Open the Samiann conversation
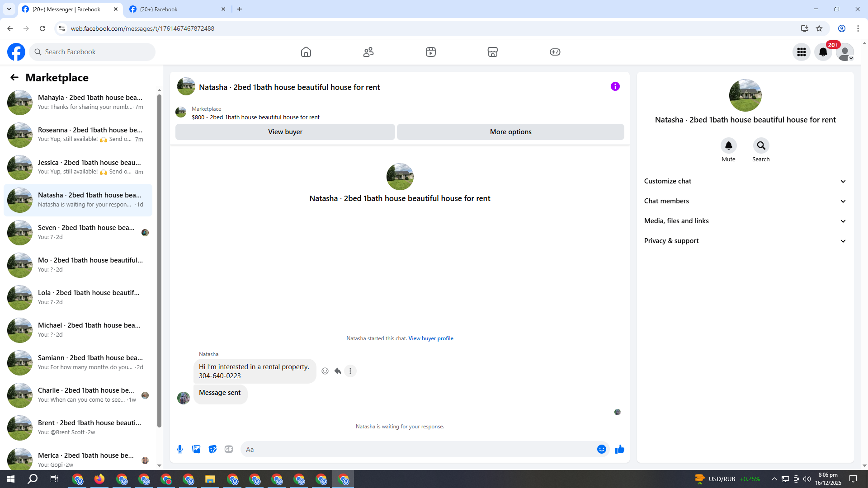The image size is (868, 488). 78,362
